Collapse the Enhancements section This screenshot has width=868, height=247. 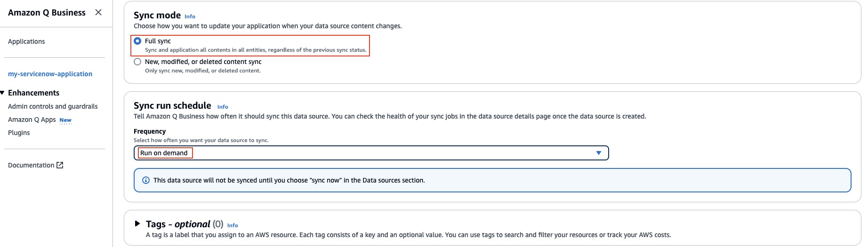2,93
